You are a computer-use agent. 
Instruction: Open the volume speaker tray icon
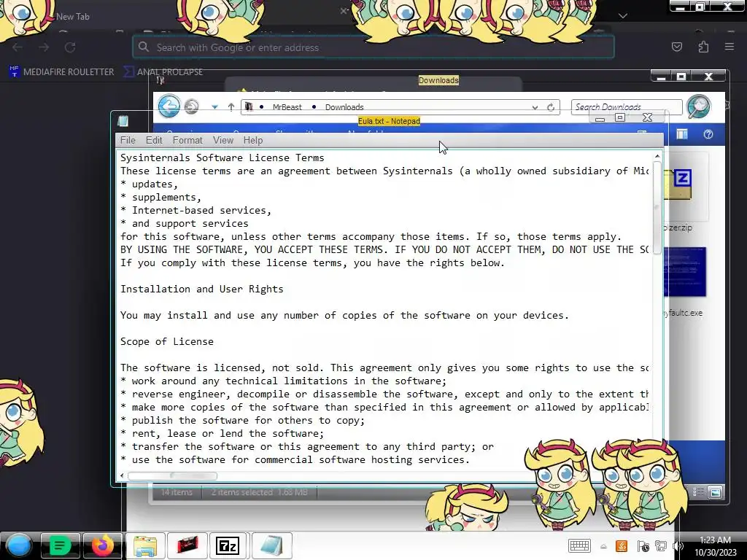pos(678,546)
